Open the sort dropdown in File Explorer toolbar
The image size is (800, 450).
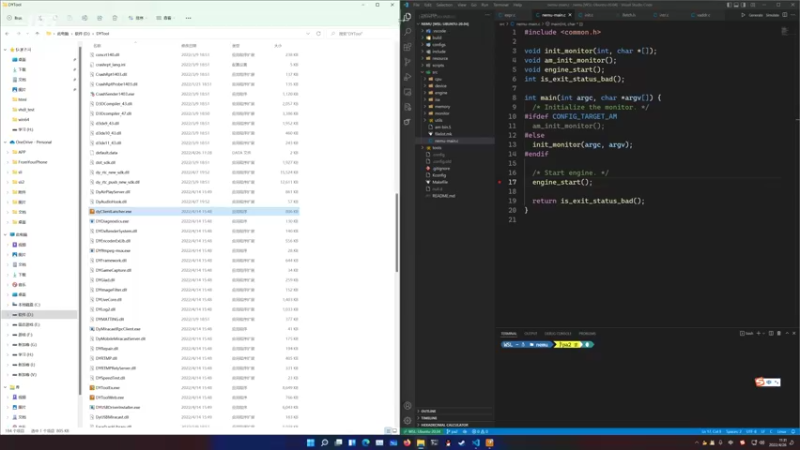(x=137, y=18)
